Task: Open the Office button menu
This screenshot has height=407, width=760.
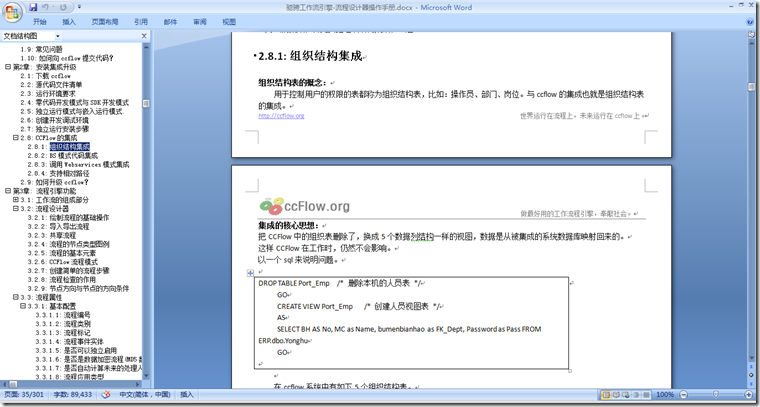Action: pos(12,12)
